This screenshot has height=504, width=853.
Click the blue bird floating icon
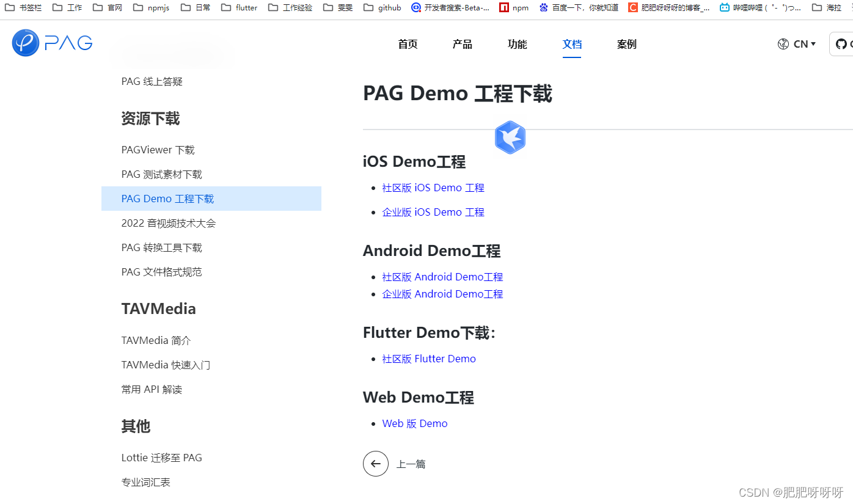click(510, 137)
